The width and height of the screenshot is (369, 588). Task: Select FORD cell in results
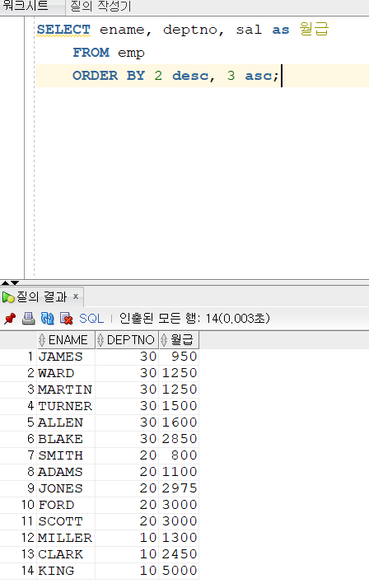pyautogui.click(x=66, y=505)
